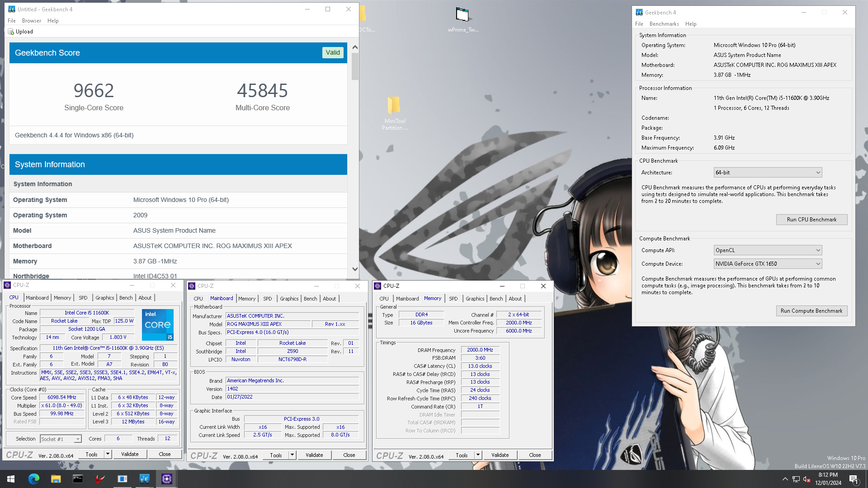Click Geekbench icon in Untitled window title bar
Viewport: 868px width, 488px height.
coord(12,9)
